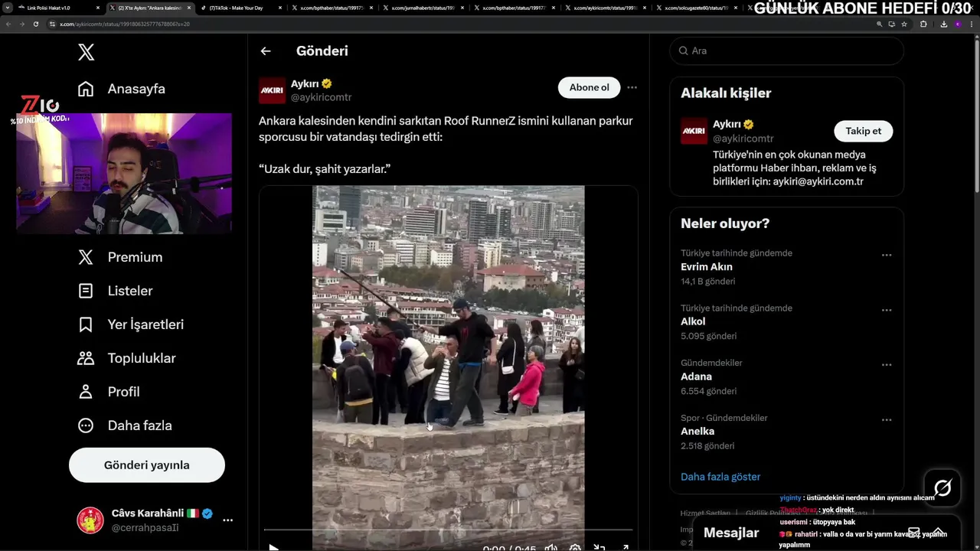Viewport: 980px width, 551px height.
Task: Open browser tab search dropdown
Action: point(8,8)
